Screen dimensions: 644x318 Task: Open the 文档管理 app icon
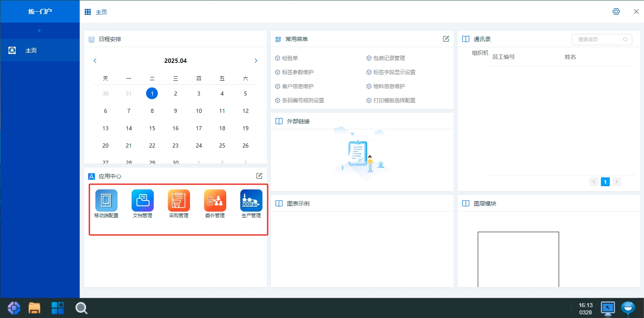point(142,200)
